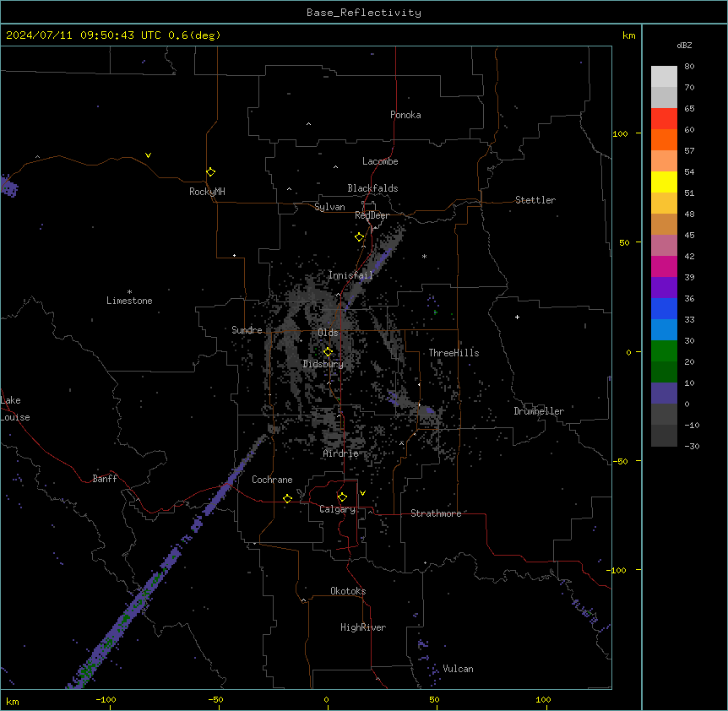
Task: Pick the deep orange swatch in dBZ legend
Action: click(x=664, y=139)
